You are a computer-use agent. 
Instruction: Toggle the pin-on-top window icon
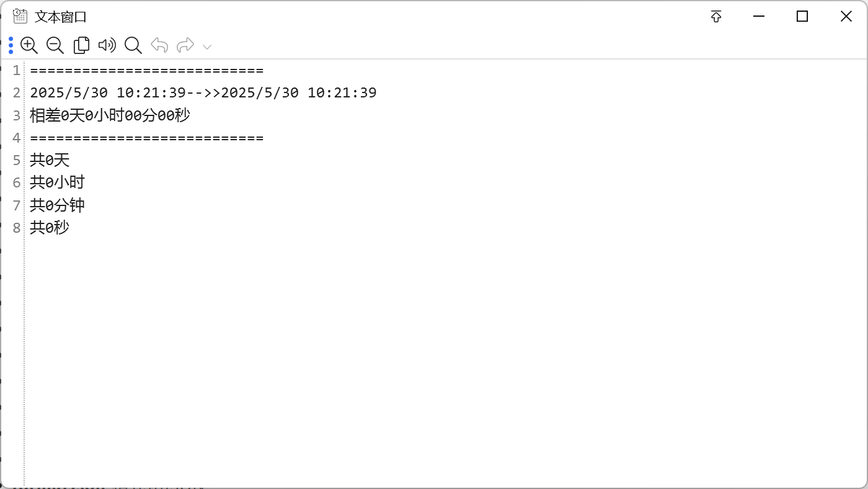(716, 17)
